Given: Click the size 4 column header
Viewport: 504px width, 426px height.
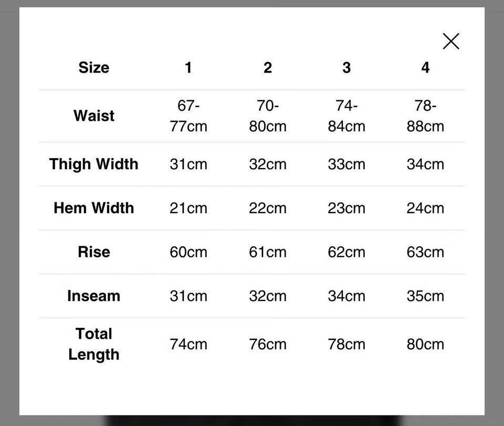Looking at the screenshot, I should click(x=425, y=68).
